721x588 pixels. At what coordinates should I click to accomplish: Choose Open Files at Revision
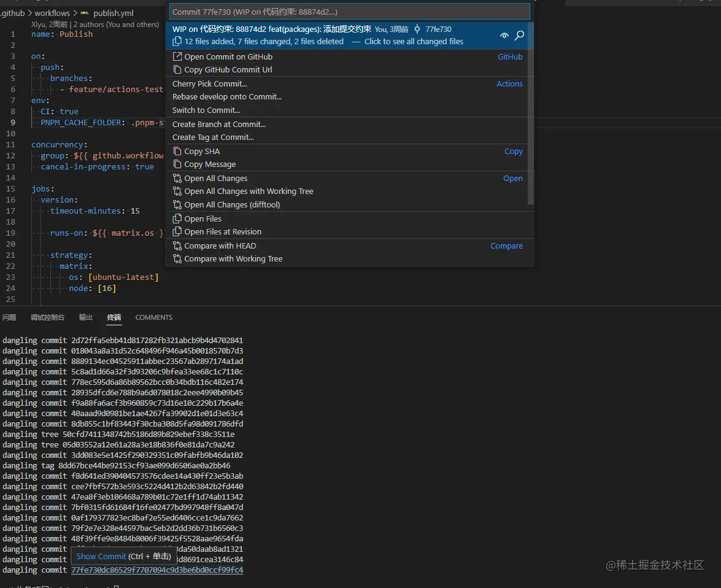(350, 232)
